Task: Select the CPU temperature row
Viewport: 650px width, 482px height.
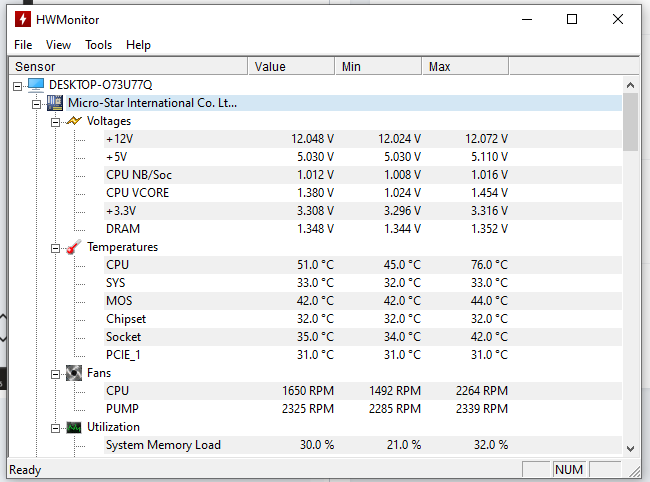Action: pos(363,265)
